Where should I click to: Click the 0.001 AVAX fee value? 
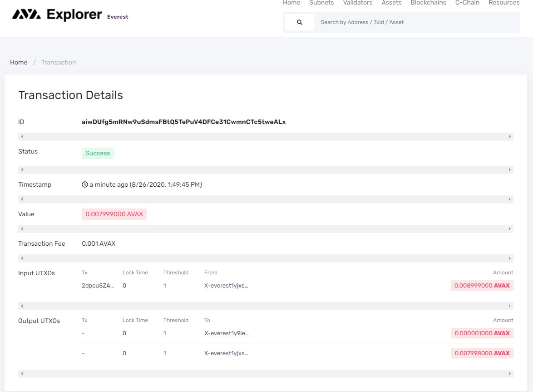99,243
